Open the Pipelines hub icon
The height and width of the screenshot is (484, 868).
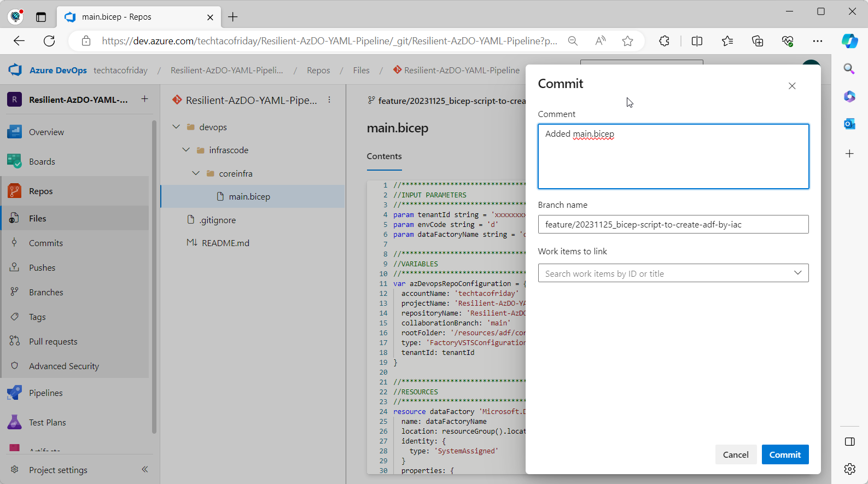[15, 393]
